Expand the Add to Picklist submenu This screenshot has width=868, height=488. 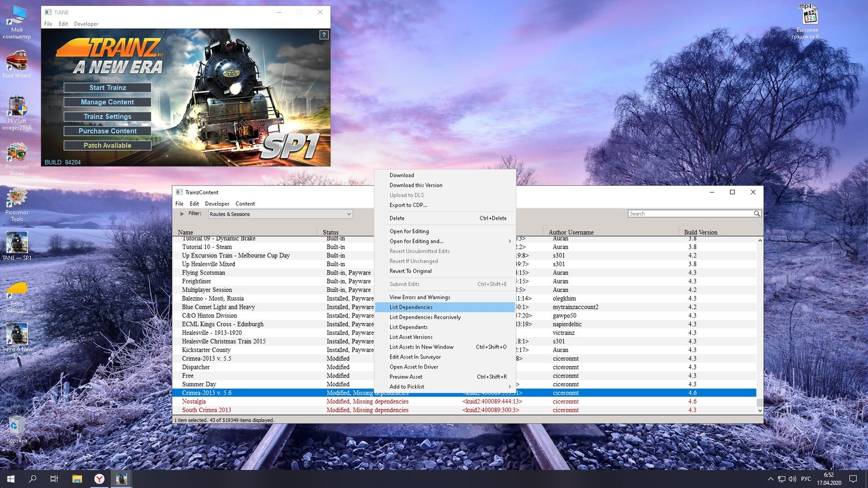(x=445, y=387)
